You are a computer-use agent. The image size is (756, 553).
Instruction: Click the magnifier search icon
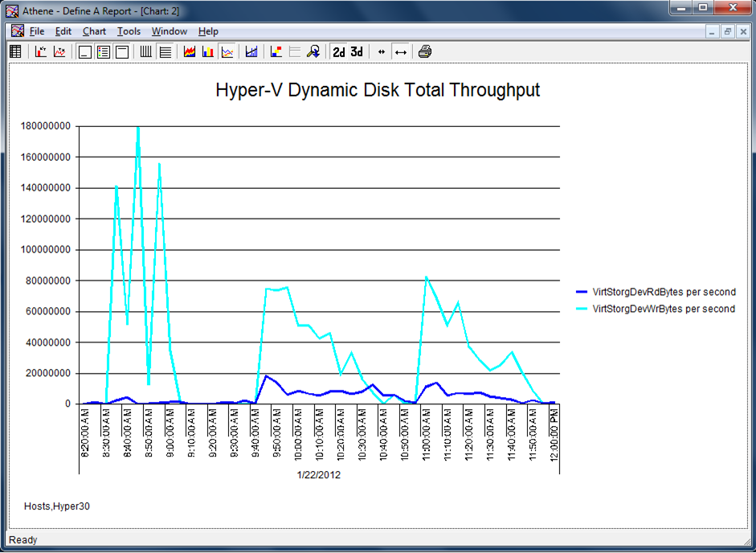(313, 51)
